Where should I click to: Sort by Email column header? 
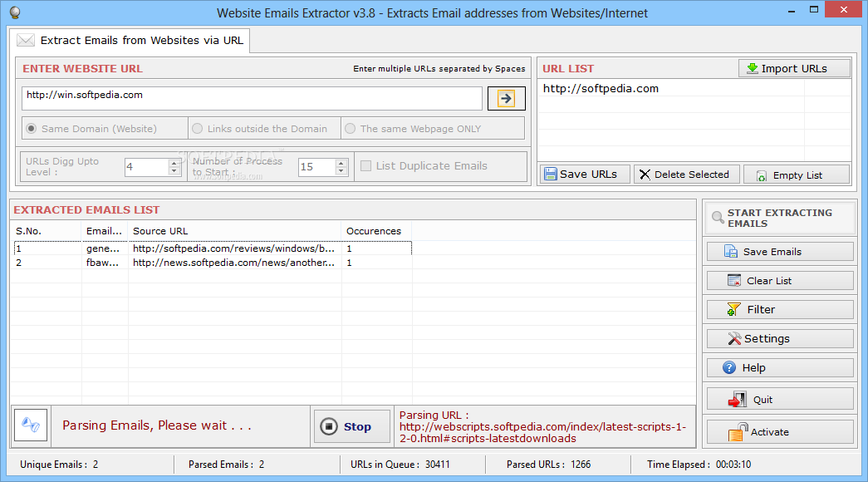point(105,231)
